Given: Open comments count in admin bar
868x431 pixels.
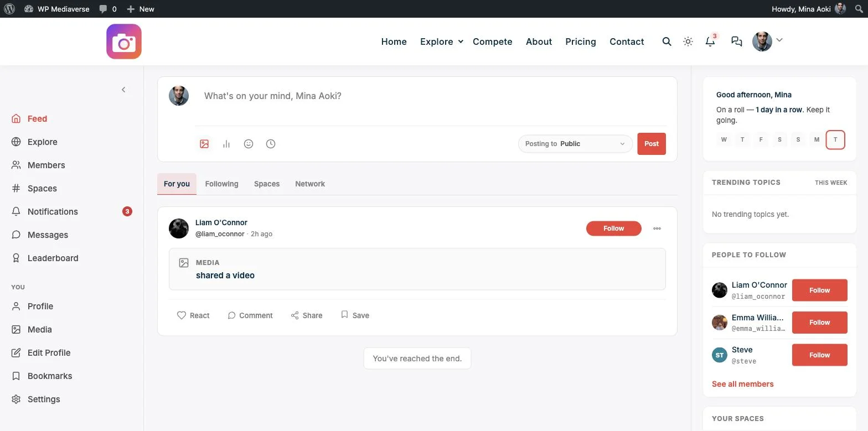Looking at the screenshot, I should (107, 9).
